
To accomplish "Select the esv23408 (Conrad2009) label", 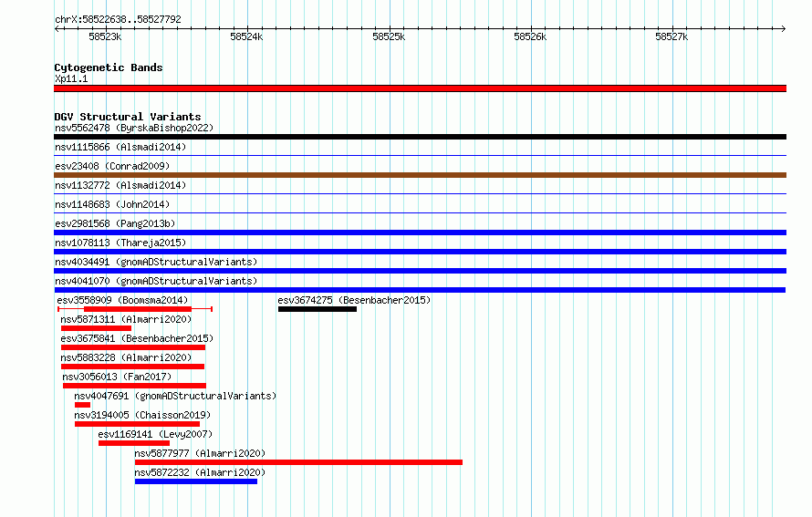I will pos(112,166).
